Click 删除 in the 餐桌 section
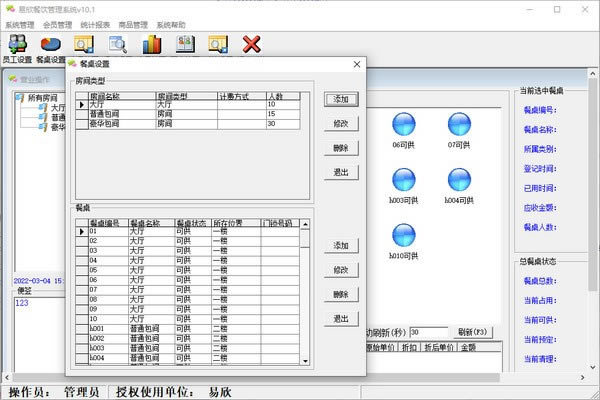 click(x=341, y=295)
